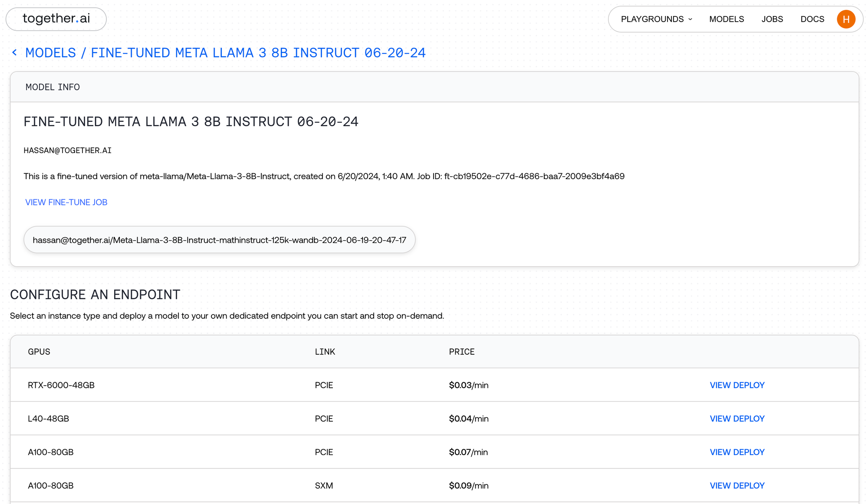Screen dimensions: 868x504
Task: Click the SXM link type cell
Action: [324, 485]
